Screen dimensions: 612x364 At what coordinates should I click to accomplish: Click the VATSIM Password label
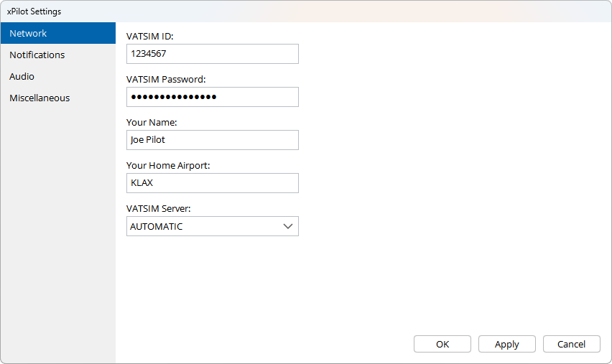pyautogui.click(x=166, y=79)
